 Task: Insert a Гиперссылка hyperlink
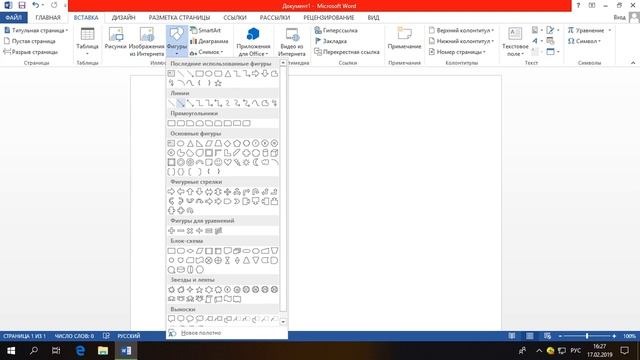(336, 30)
